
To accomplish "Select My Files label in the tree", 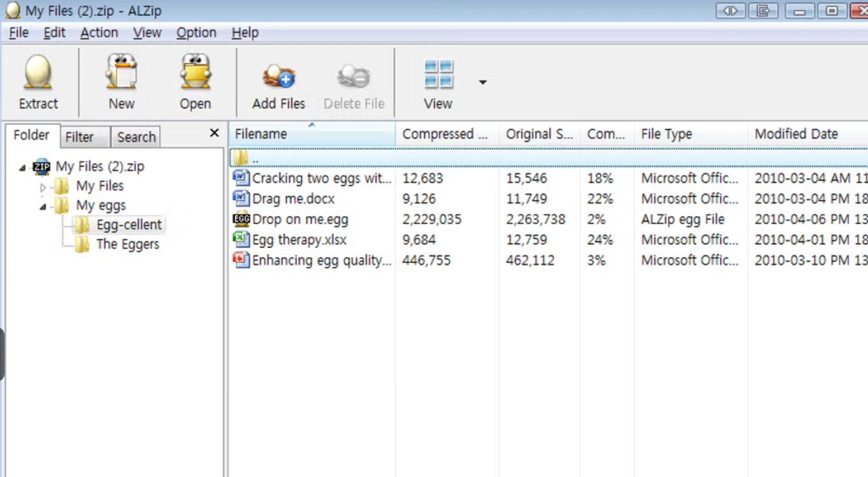I will [100, 186].
